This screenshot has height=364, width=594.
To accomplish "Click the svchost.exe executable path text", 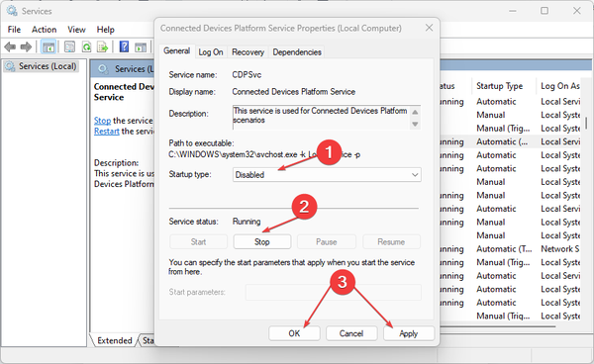I will (264, 154).
